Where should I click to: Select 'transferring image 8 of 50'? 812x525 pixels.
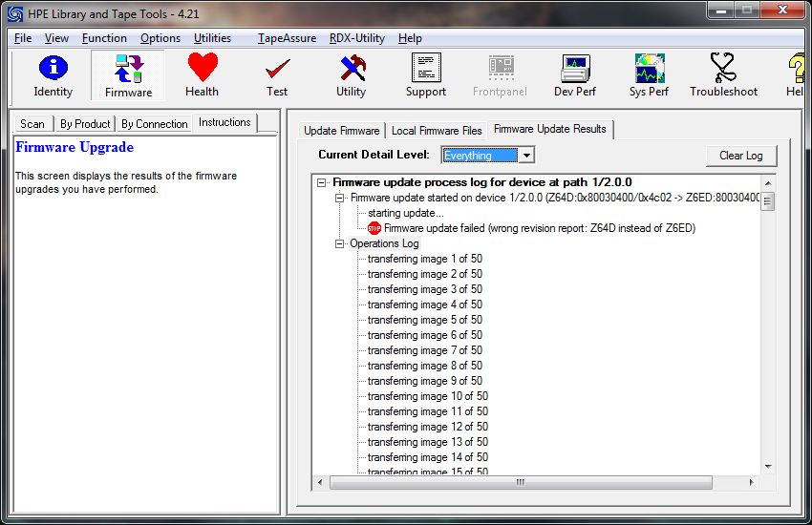pyautogui.click(x=425, y=366)
